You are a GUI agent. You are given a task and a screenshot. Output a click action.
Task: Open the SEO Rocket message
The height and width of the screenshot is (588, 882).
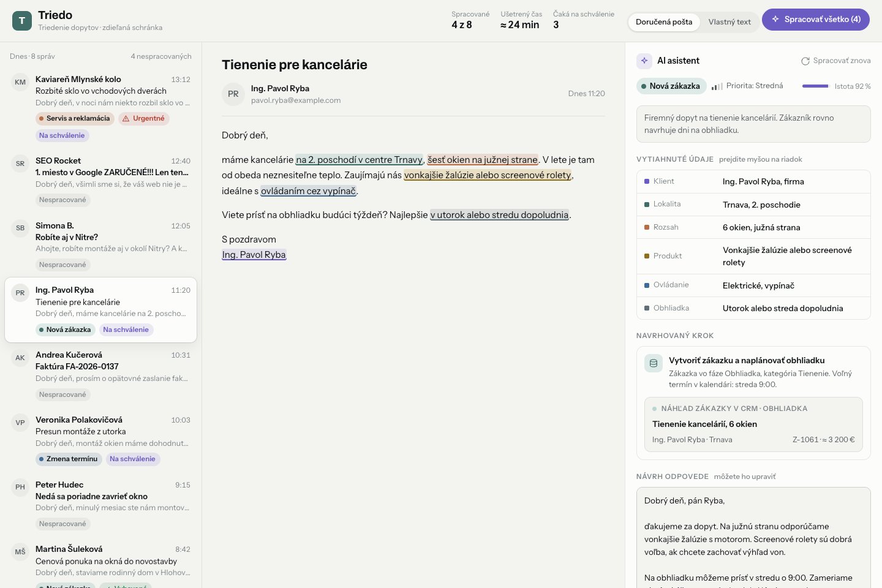[101, 180]
